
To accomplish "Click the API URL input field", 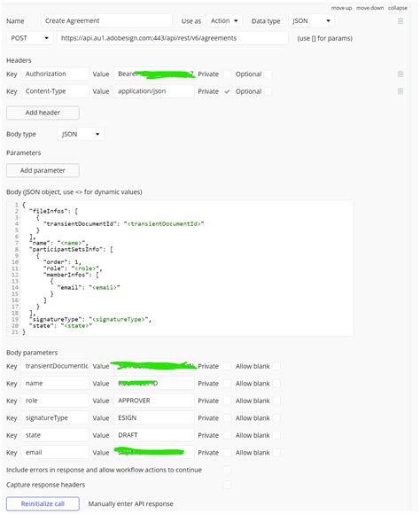I will click(173, 38).
